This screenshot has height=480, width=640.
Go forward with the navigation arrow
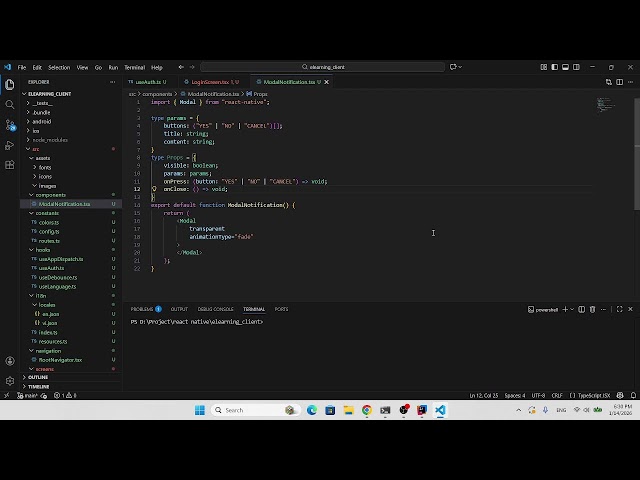(192, 67)
